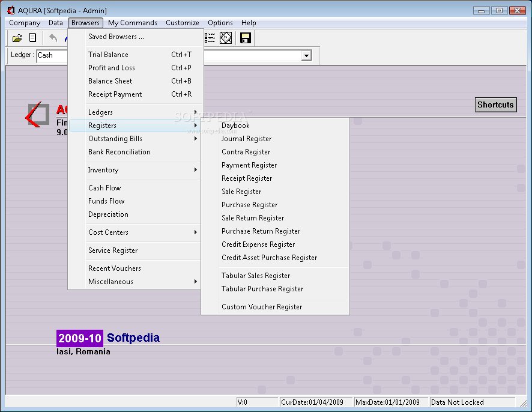Open the My Commands menu
Screen dimensions: 532x412
[x=133, y=23]
